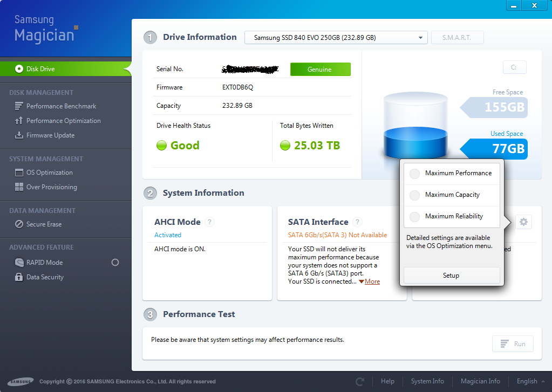Click the Over Provisioning grid icon
Image resolution: width=552 pixels, height=392 pixels.
[19, 187]
